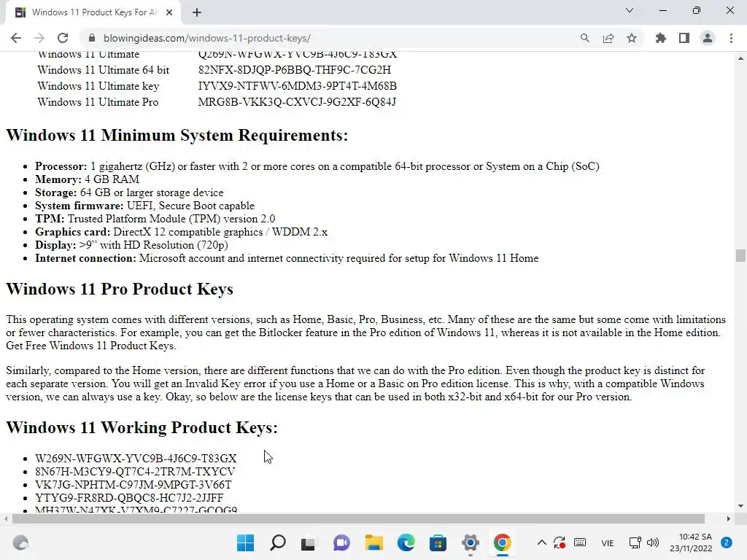Click Display HD Resolution (720p) line
This screenshot has height=560, width=747.
(131, 245)
